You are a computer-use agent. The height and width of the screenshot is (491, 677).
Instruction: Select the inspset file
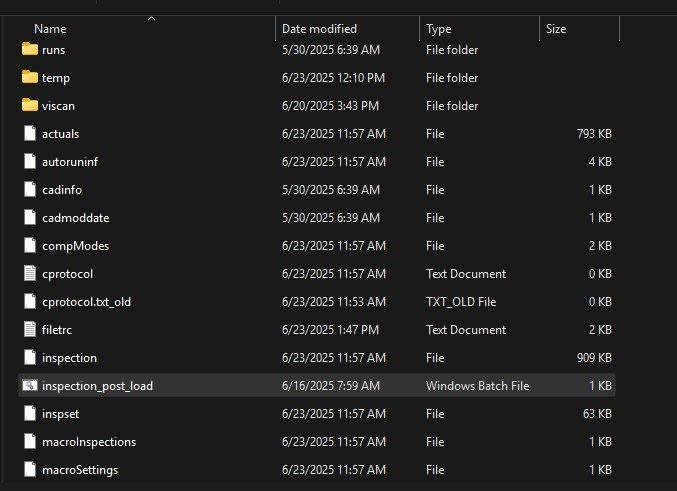(60, 414)
